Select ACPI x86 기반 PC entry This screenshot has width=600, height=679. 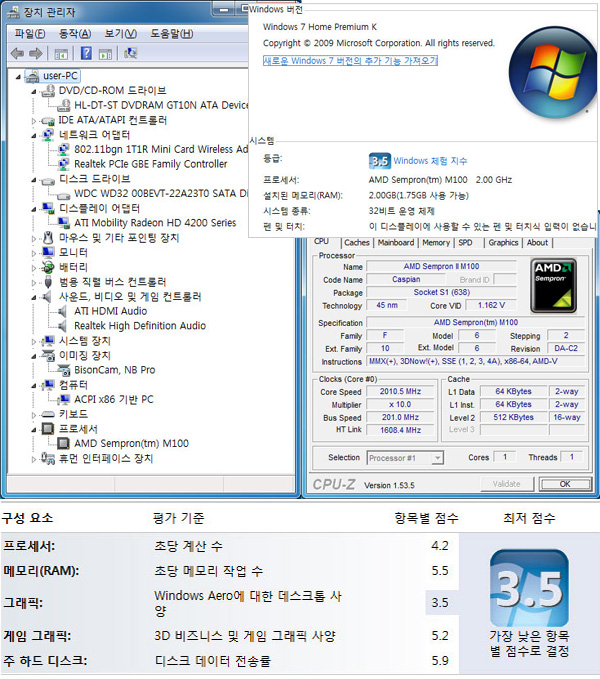pos(113,399)
